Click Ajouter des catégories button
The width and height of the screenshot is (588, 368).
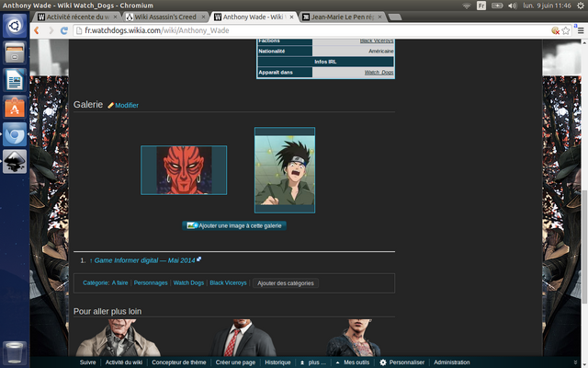[286, 283]
